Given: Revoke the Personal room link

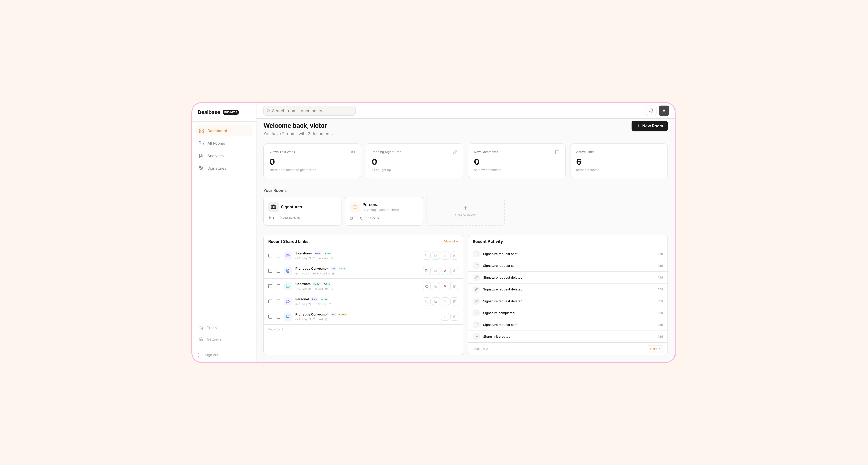Looking at the screenshot, I should coord(445,302).
